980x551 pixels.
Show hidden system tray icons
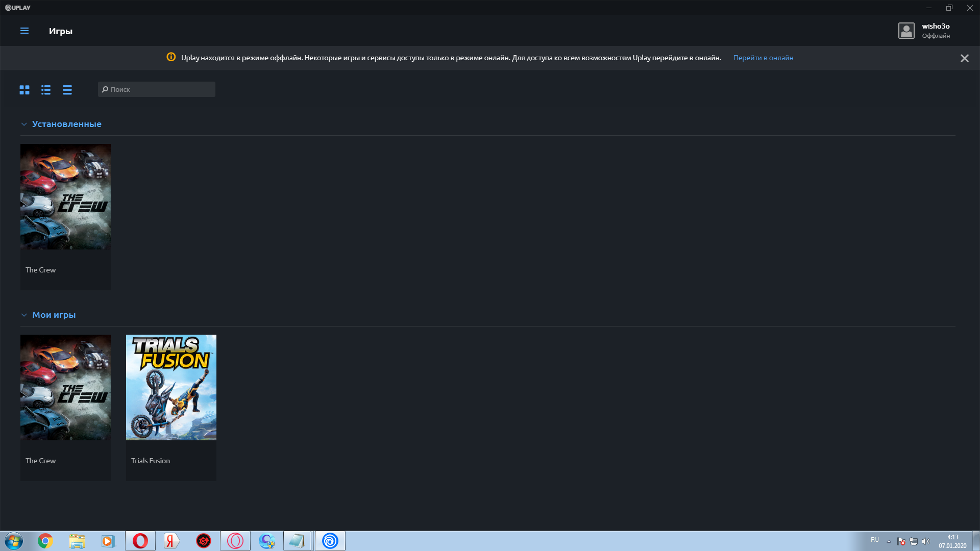[x=889, y=541]
